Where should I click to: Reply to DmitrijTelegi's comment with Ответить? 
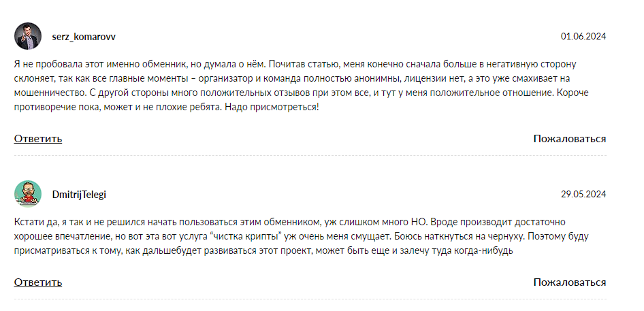(x=38, y=282)
